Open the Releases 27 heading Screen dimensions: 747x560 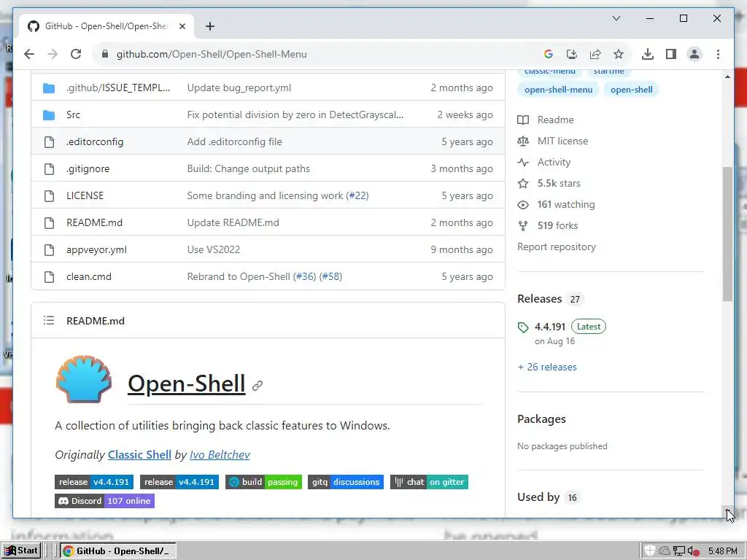pyautogui.click(x=549, y=299)
